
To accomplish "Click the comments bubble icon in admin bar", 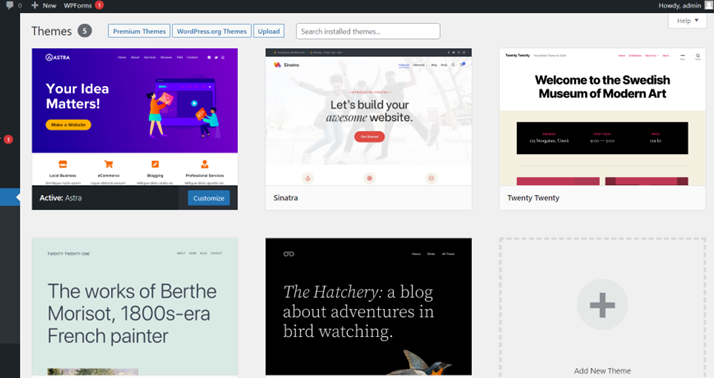I will (x=10, y=5).
